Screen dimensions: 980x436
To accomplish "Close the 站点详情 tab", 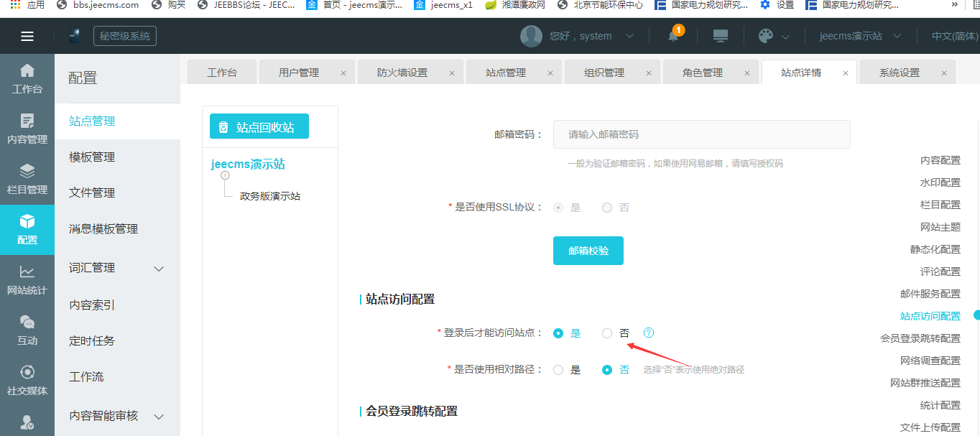I will pyautogui.click(x=846, y=73).
